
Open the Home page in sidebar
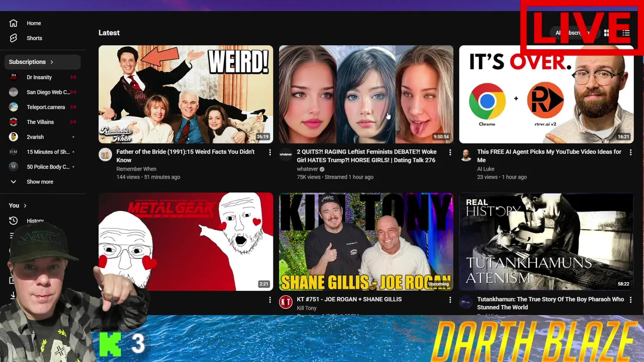point(42,23)
